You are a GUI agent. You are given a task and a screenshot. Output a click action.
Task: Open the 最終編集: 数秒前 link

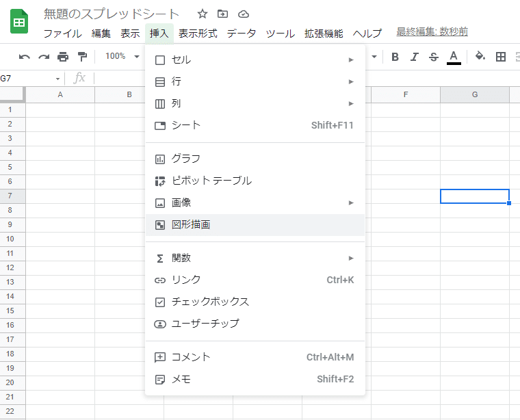[x=432, y=32]
